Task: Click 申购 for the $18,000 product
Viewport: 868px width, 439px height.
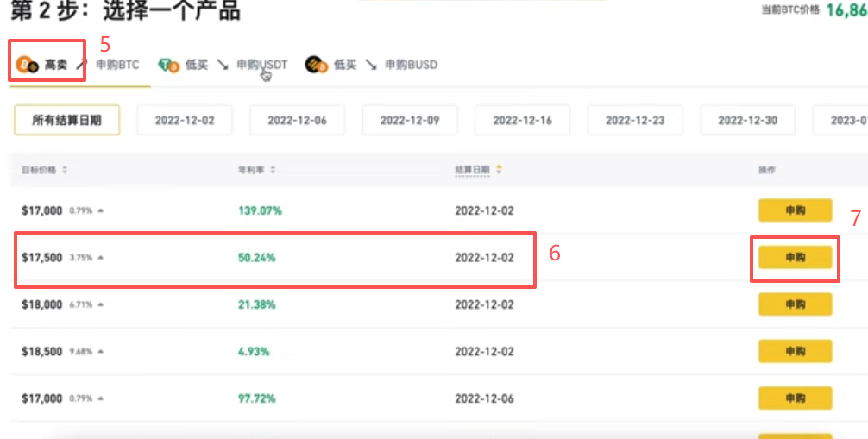Action: tap(795, 304)
